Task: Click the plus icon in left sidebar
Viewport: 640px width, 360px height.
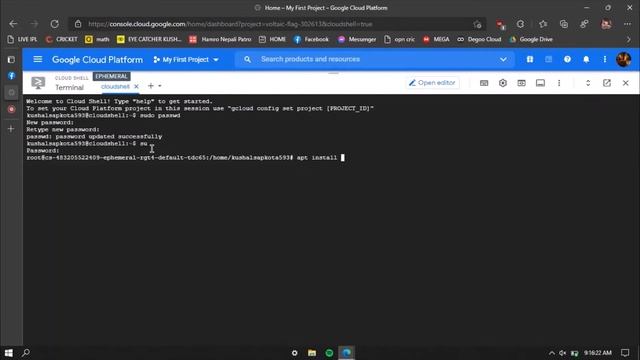Action: (11, 129)
